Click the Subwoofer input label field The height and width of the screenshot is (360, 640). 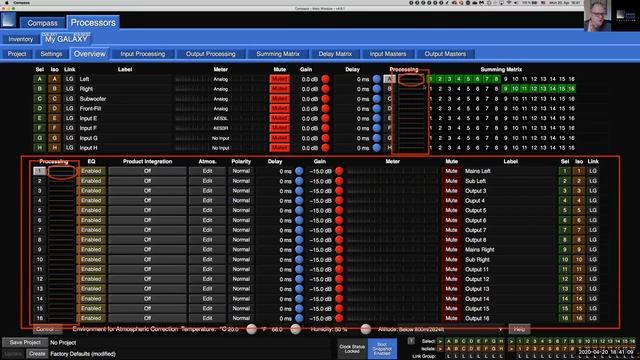click(x=124, y=99)
